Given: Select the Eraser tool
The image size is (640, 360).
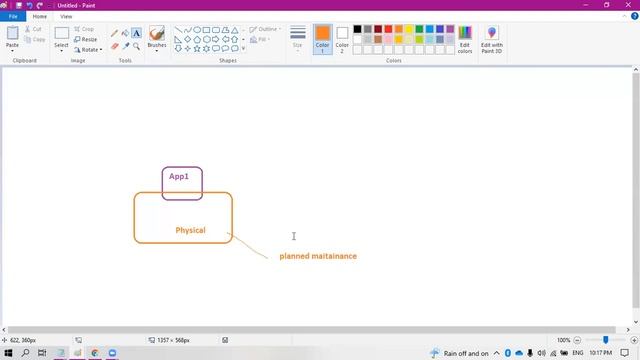Looking at the screenshot, I should point(114,46).
